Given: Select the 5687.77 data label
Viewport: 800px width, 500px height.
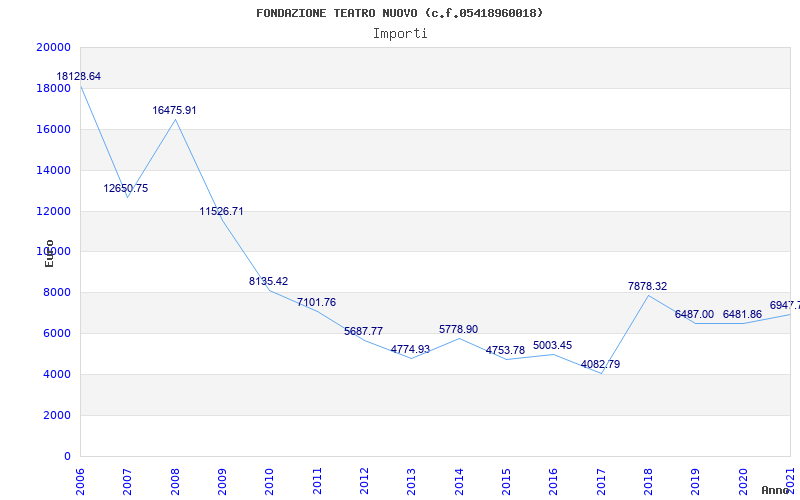Looking at the screenshot, I should 363,331.
